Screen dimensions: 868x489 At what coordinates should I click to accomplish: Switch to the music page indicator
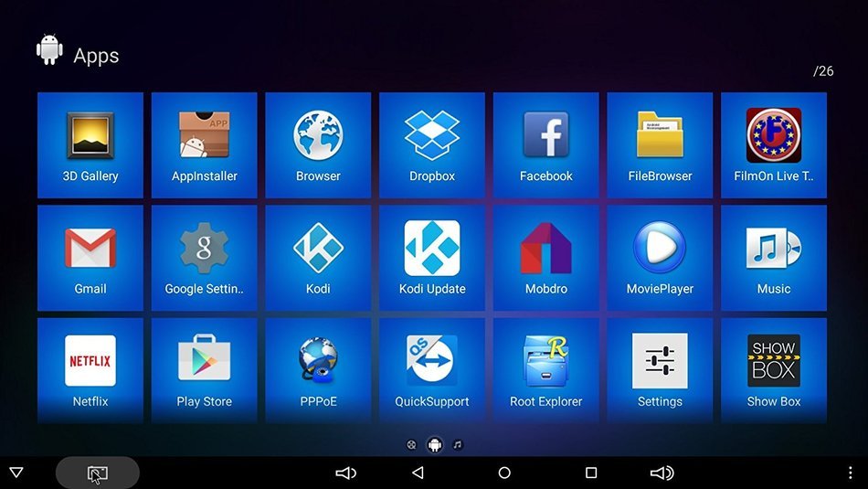pyautogui.click(x=458, y=445)
